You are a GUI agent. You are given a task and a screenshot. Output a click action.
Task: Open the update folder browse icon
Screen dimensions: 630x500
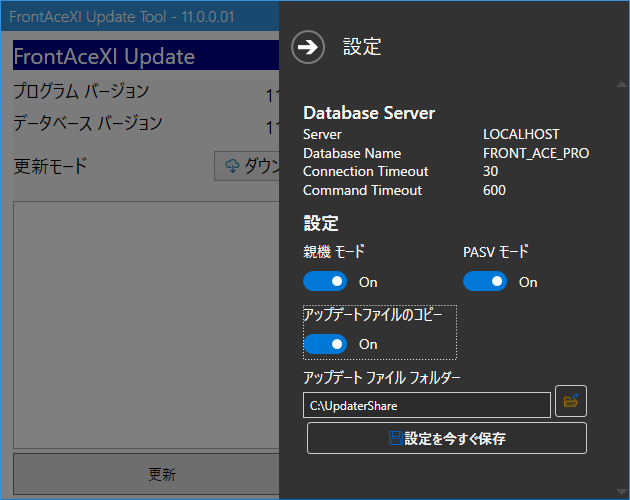coord(571,401)
